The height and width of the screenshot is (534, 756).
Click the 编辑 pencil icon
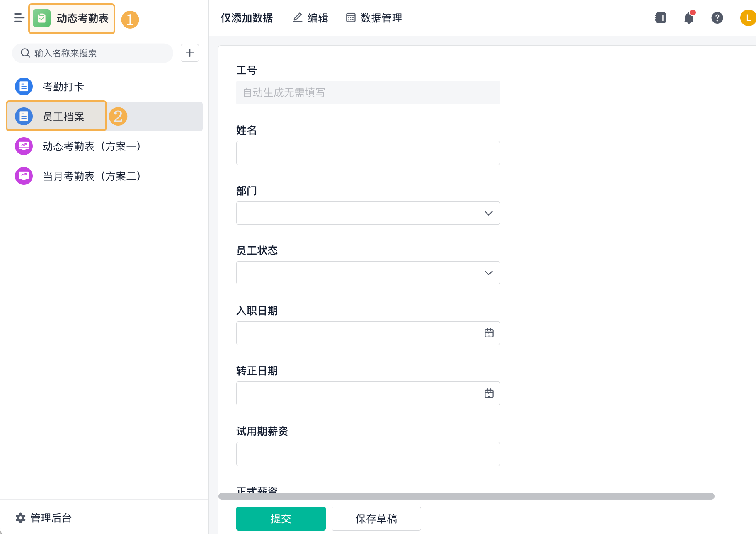(x=298, y=18)
